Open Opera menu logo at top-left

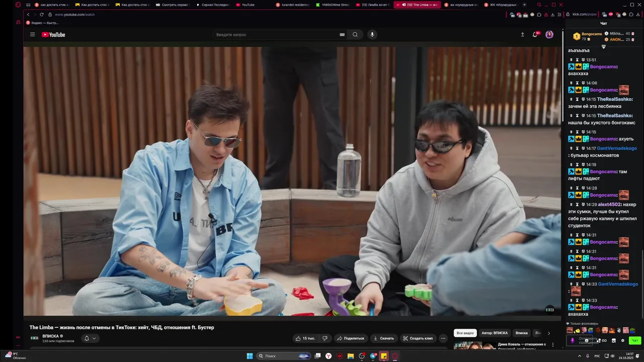click(18, 5)
